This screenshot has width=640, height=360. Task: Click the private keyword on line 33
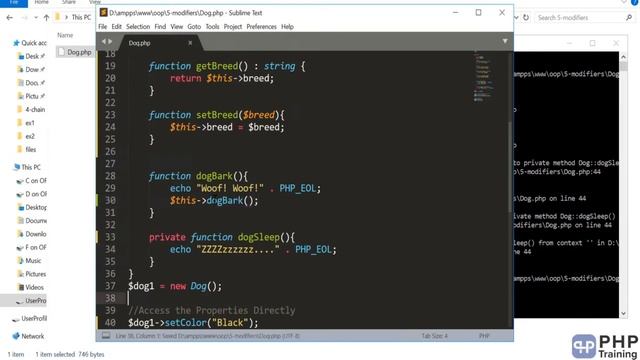tap(167, 237)
